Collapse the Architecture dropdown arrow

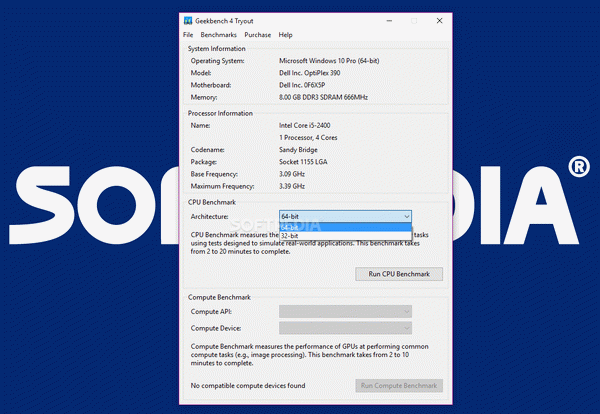click(x=406, y=216)
